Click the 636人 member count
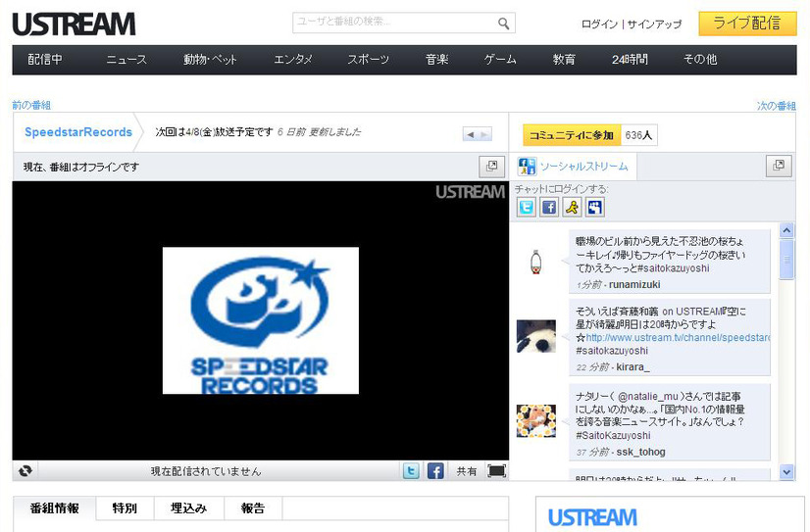This screenshot has height=532, width=810. click(x=638, y=135)
